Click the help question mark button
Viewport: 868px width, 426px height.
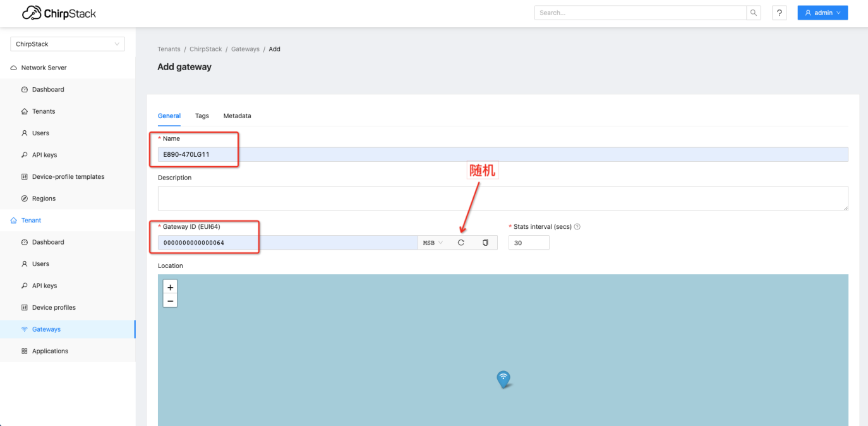tap(779, 12)
